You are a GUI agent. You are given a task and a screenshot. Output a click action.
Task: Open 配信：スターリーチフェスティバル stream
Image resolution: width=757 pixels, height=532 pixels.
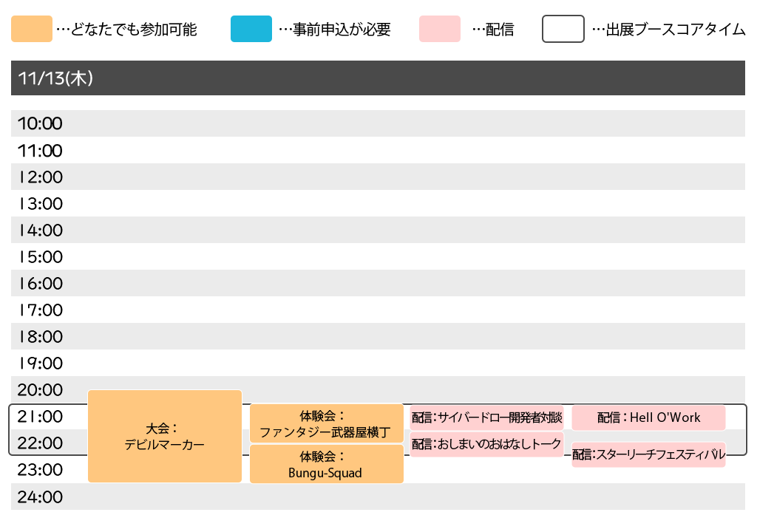(x=648, y=454)
